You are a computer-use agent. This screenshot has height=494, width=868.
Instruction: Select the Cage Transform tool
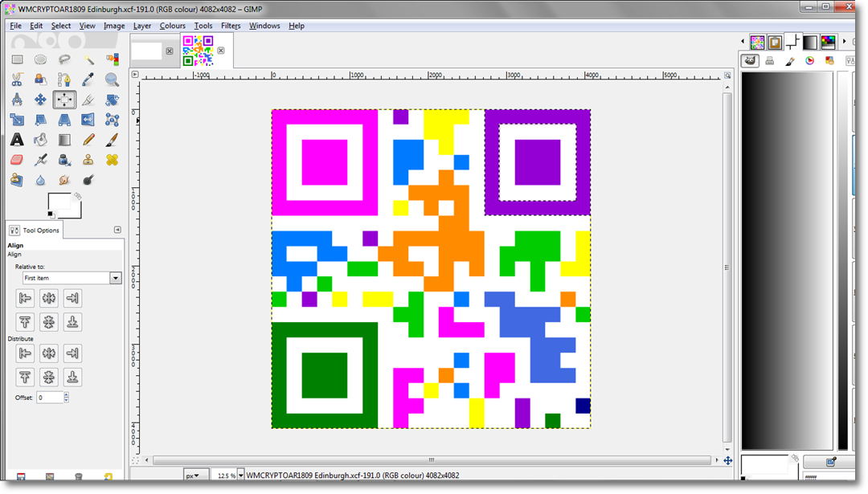pyautogui.click(x=112, y=120)
